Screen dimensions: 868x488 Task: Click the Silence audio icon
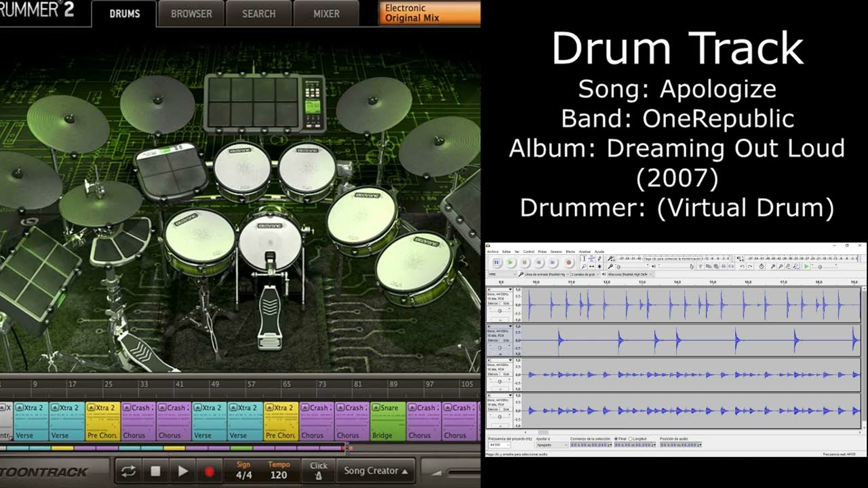click(x=731, y=266)
